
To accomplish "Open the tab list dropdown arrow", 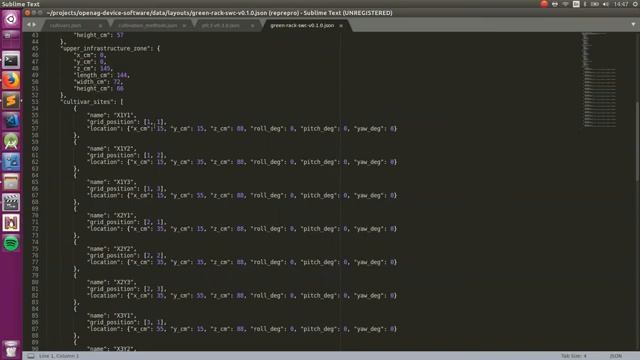I will (x=633, y=24).
